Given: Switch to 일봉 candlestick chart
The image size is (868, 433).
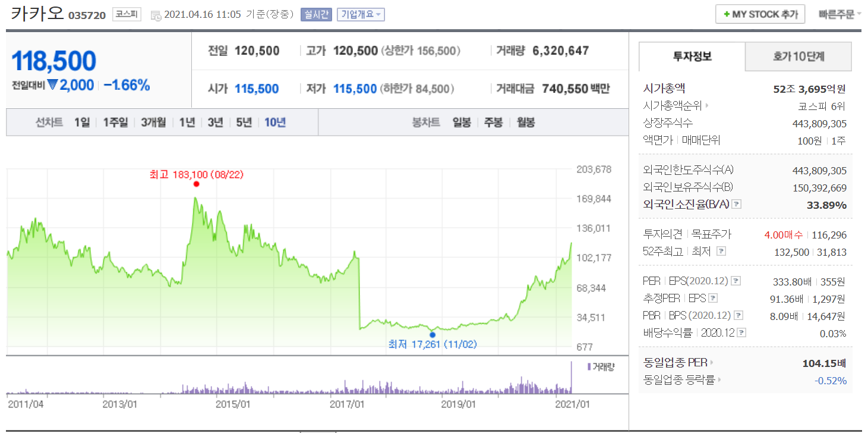Looking at the screenshot, I should click(x=462, y=123).
